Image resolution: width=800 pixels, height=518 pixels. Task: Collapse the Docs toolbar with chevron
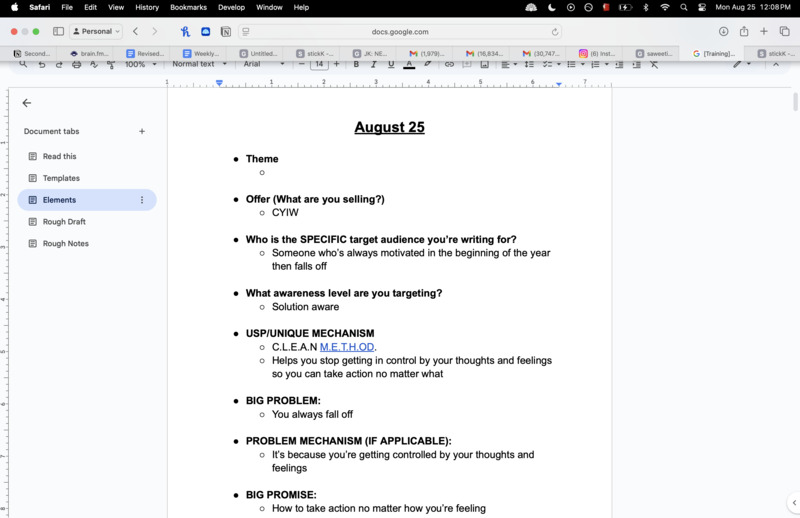click(776, 64)
